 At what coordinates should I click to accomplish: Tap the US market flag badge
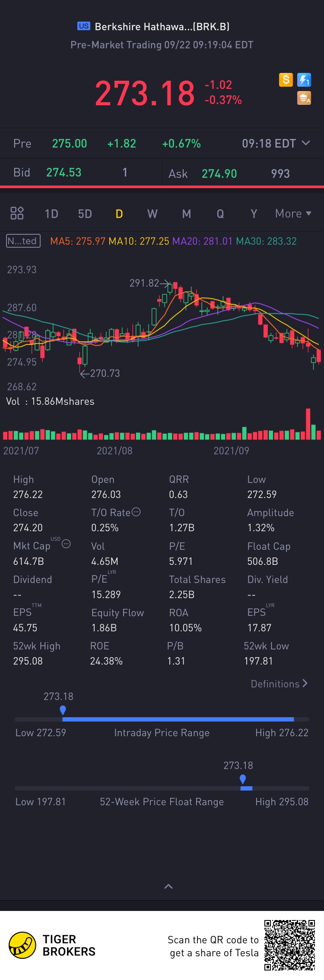(83, 26)
